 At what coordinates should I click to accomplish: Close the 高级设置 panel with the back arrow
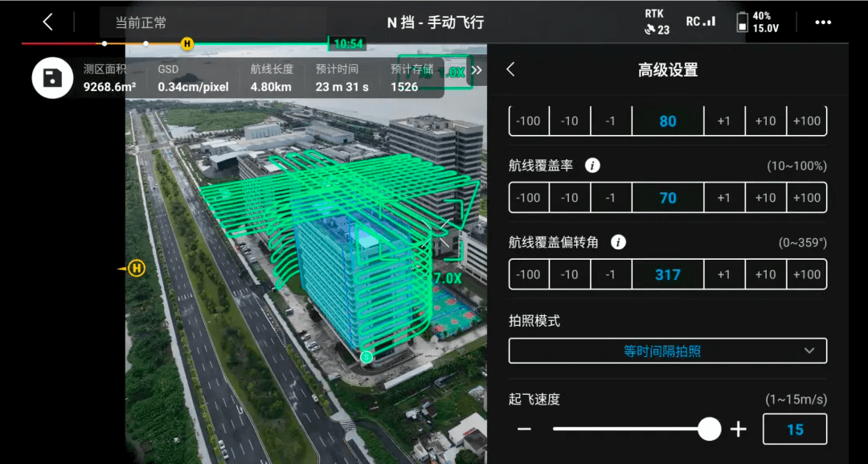tap(510, 70)
